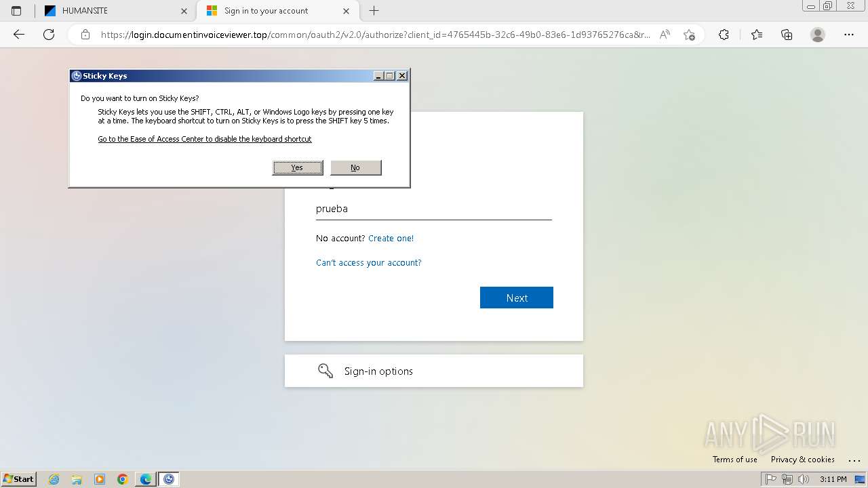Open Ease of Access Center link
Image resolution: width=868 pixels, height=488 pixels.
[205, 139]
